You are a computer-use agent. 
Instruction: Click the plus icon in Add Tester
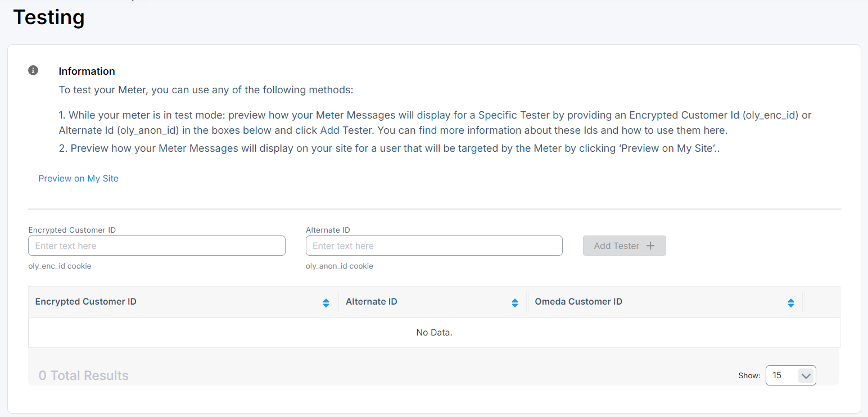click(x=650, y=246)
